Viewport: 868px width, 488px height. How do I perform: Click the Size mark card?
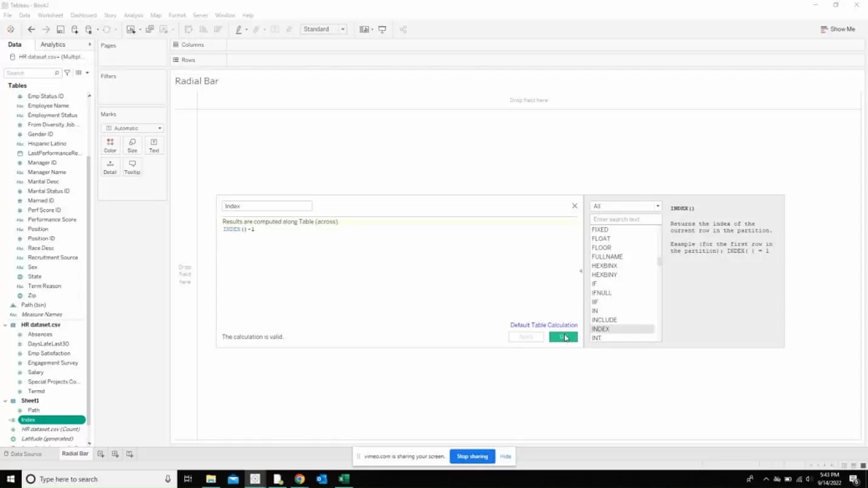click(x=132, y=145)
